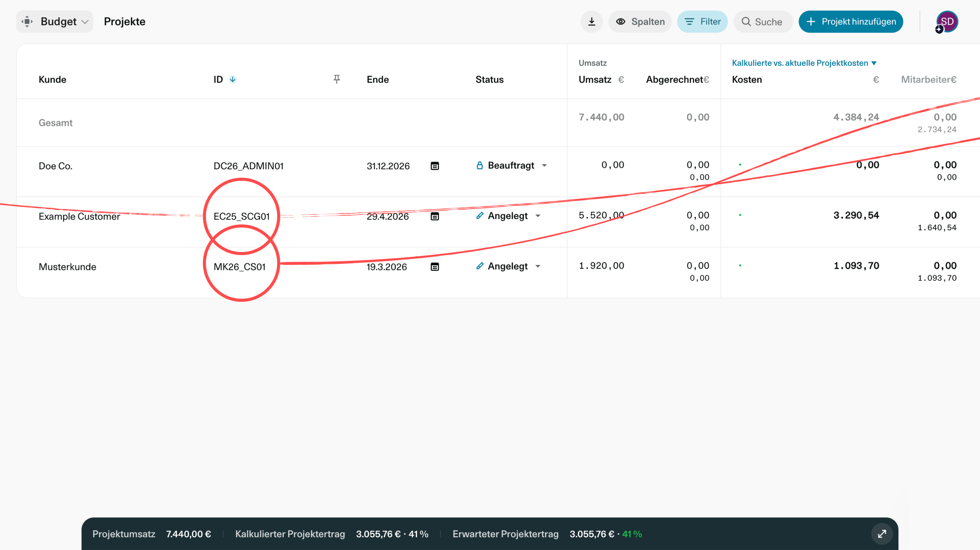Open calendar icon for DC26_ADMIN01 end date
The width and height of the screenshot is (980, 550).
click(x=434, y=166)
